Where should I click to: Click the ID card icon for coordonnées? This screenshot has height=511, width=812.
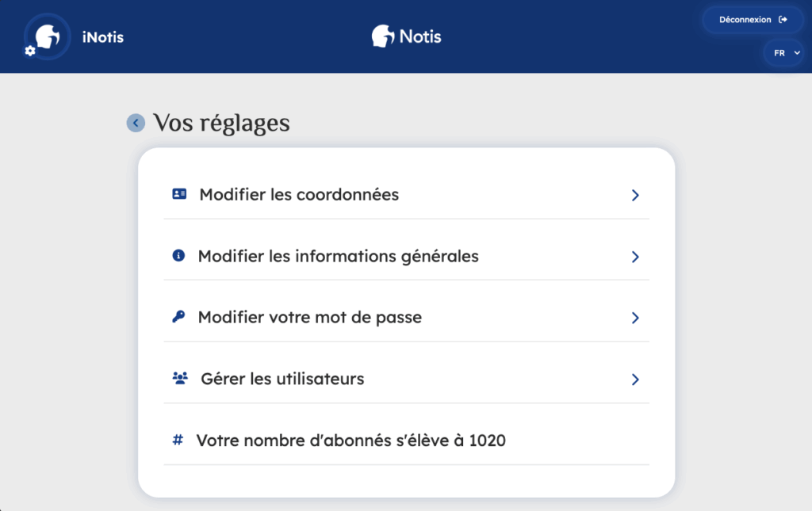pyautogui.click(x=179, y=194)
